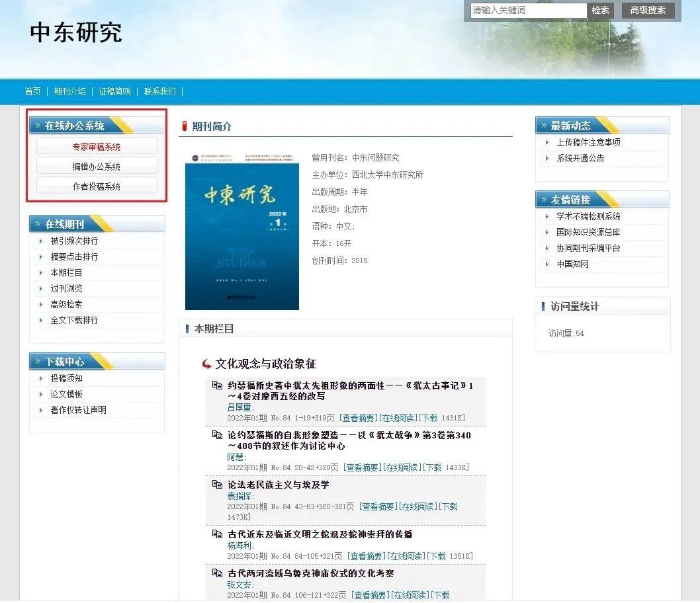The height and width of the screenshot is (603, 700).
Task: Open the 专家审稿系统 button
Action: point(97,147)
